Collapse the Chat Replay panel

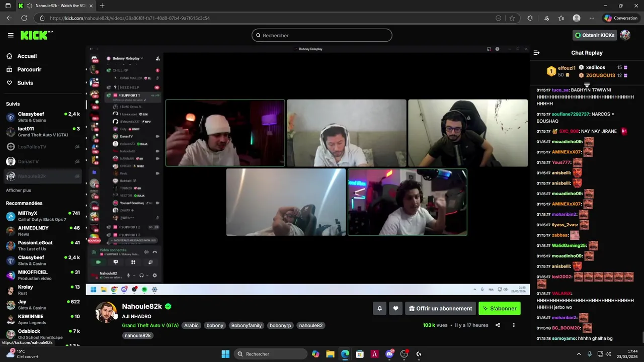coord(536,53)
